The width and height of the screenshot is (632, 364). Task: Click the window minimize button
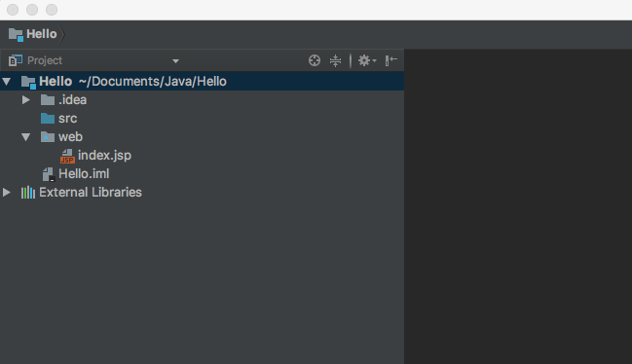(32, 10)
